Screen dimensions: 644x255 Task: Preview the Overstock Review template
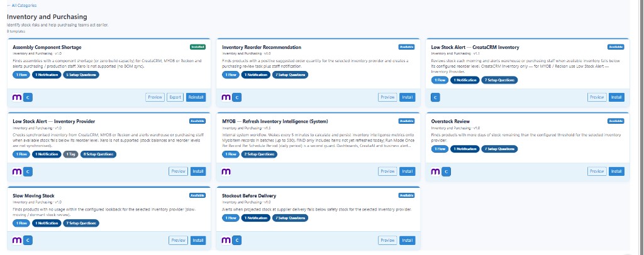(597, 171)
